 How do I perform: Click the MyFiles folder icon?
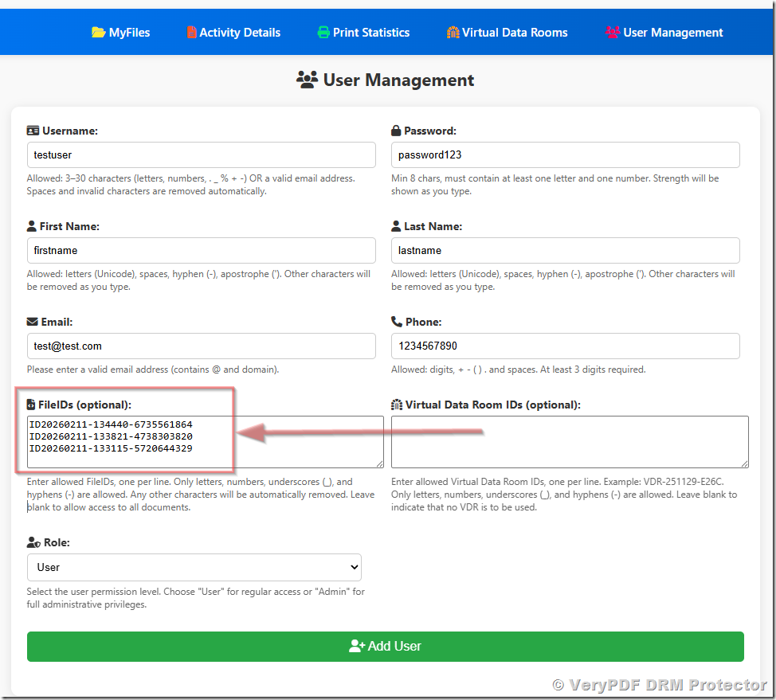pyautogui.click(x=98, y=33)
